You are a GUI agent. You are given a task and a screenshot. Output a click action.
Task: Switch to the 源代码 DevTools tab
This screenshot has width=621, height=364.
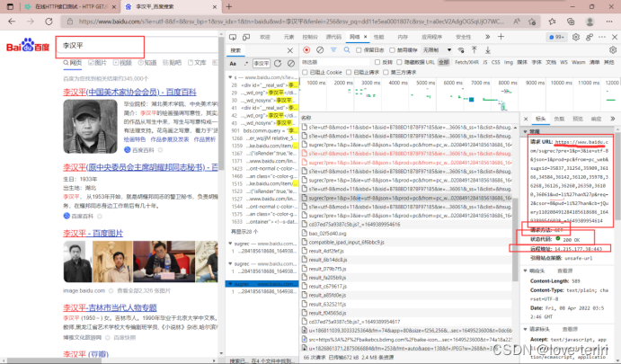click(x=333, y=37)
